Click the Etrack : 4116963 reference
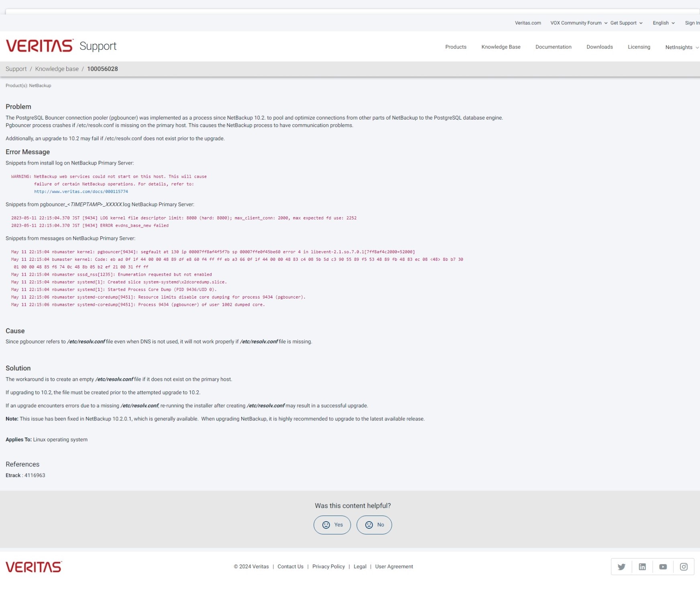Screen dimensions: 700x595 [x=25, y=475]
